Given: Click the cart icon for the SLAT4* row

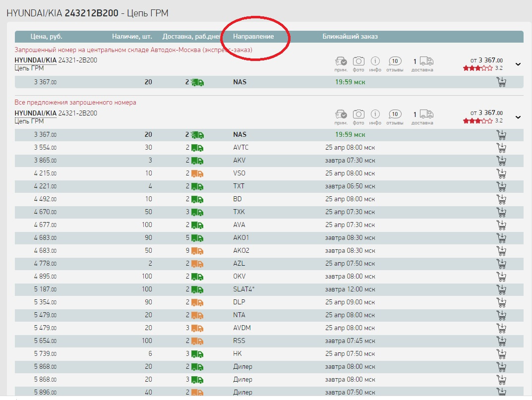Looking at the screenshot, I should pyautogui.click(x=501, y=289).
